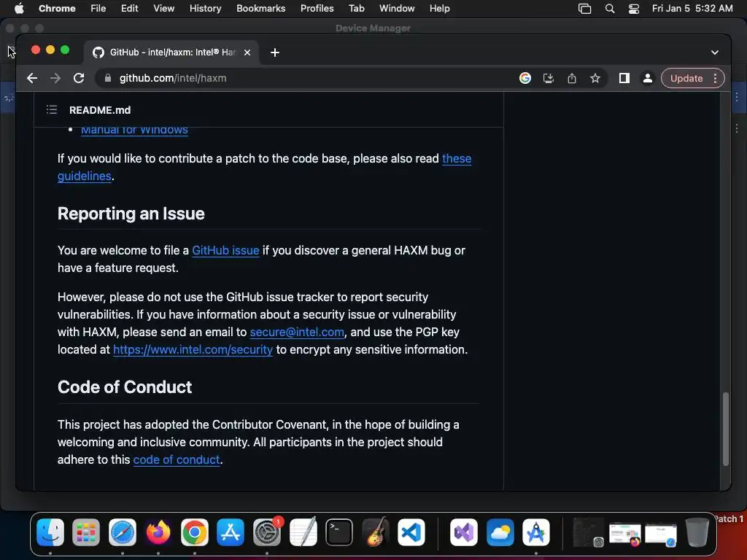Screen dimensions: 747x560
Task: Open the Edit menu
Action: (x=130, y=9)
